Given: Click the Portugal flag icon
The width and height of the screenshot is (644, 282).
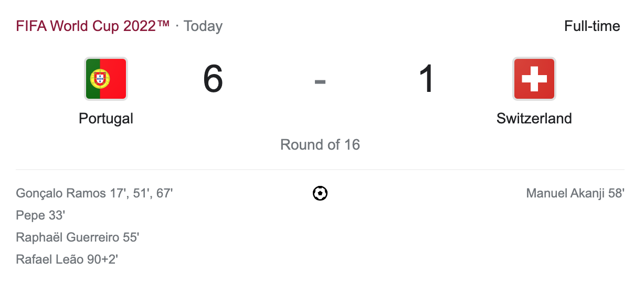Looking at the screenshot, I should click(x=105, y=79).
